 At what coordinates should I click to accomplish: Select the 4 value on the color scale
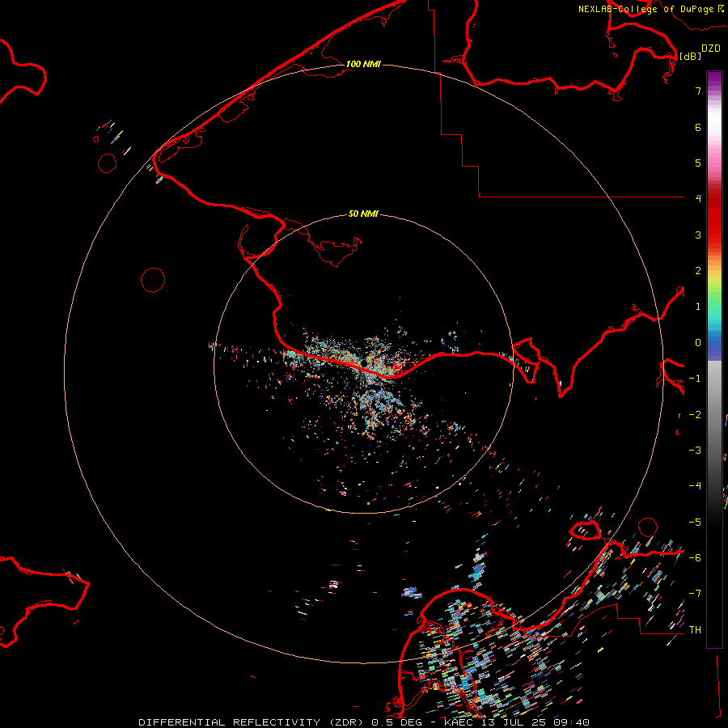(698, 198)
